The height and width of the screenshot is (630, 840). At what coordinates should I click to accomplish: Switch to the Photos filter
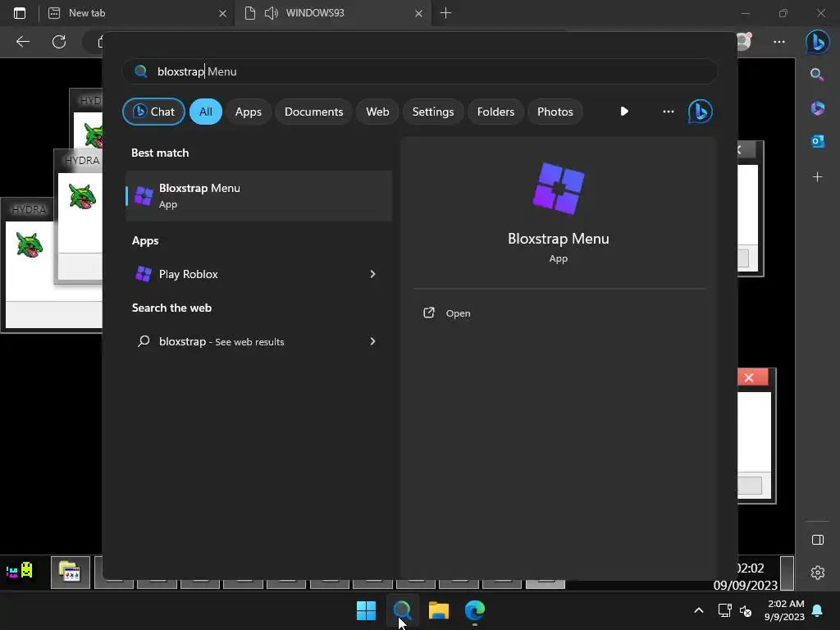tap(555, 112)
